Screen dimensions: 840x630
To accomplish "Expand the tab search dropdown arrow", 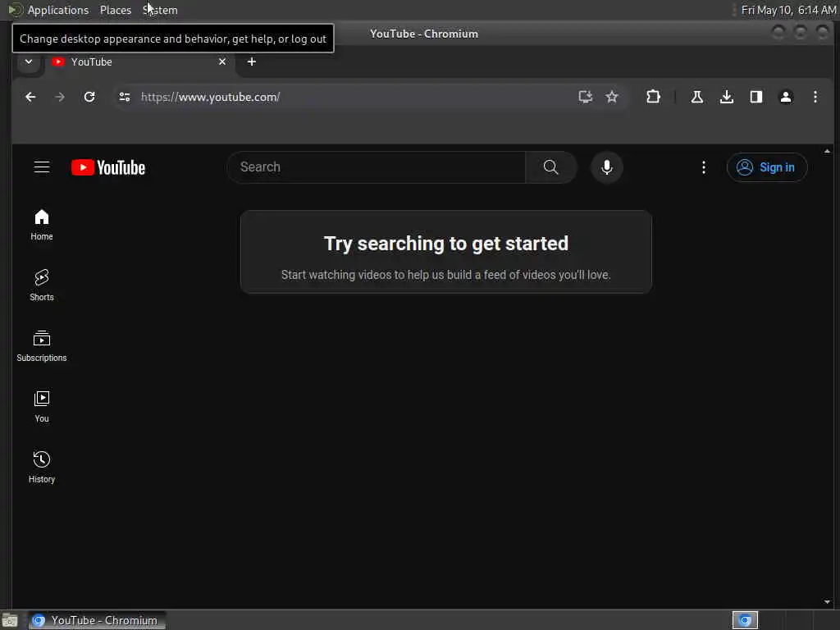I will point(29,62).
